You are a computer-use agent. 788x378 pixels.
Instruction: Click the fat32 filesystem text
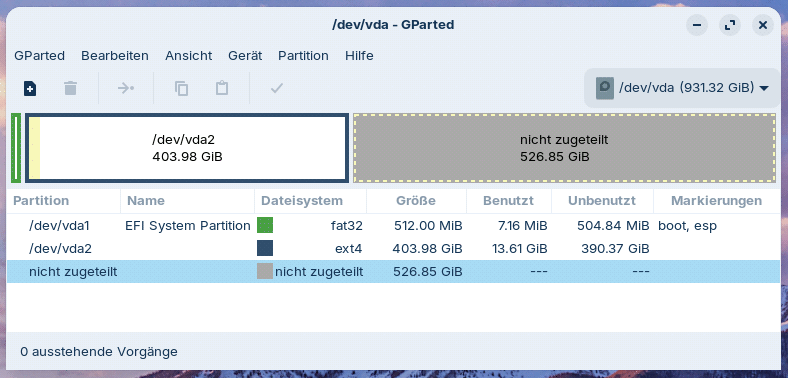(347, 226)
